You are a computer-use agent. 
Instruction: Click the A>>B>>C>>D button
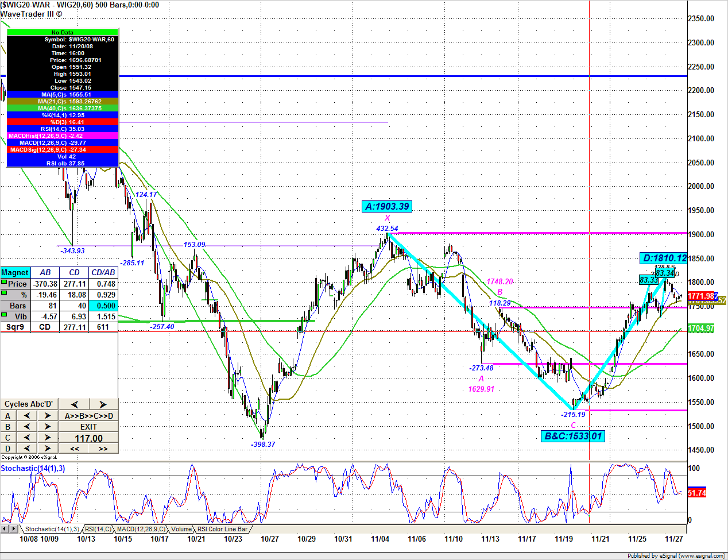point(88,416)
